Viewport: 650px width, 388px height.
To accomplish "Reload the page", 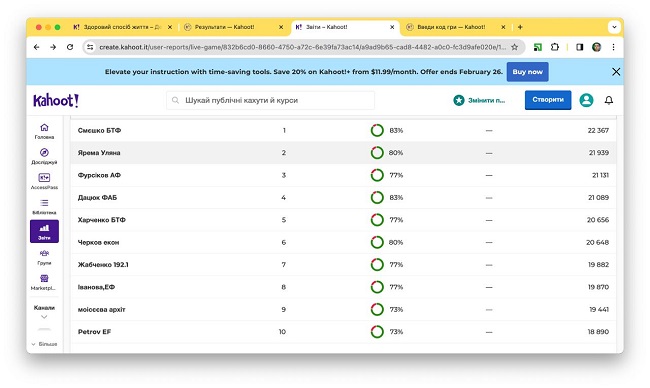I will [70, 47].
